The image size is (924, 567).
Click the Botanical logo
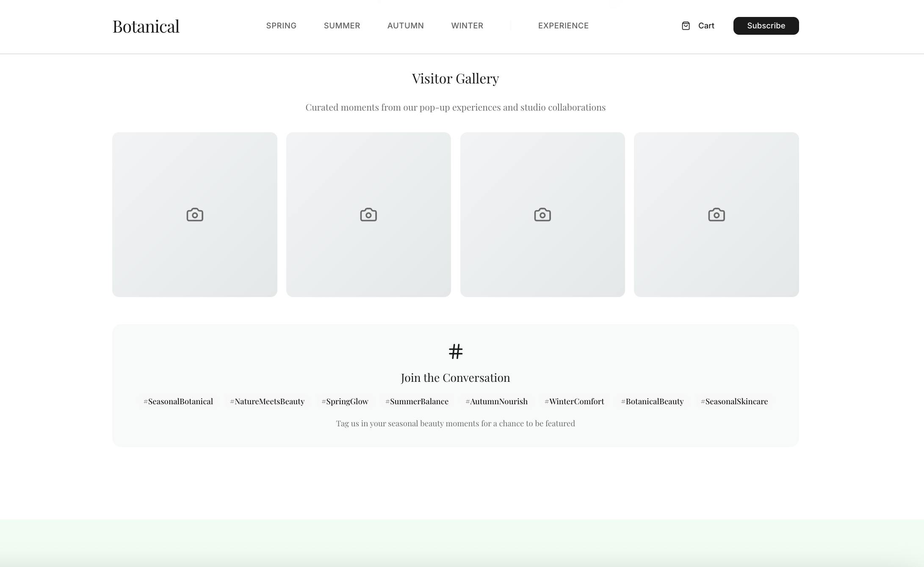coord(146,26)
